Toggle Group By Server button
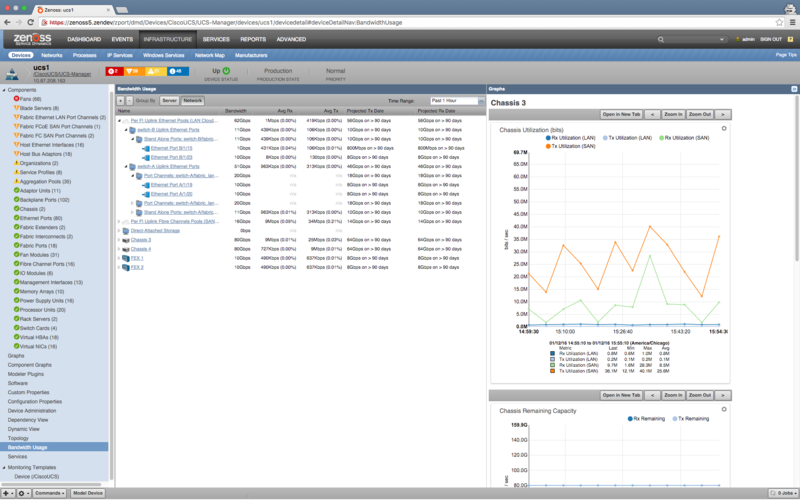Image resolution: width=800 pixels, height=500 pixels. click(x=169, y=101)
